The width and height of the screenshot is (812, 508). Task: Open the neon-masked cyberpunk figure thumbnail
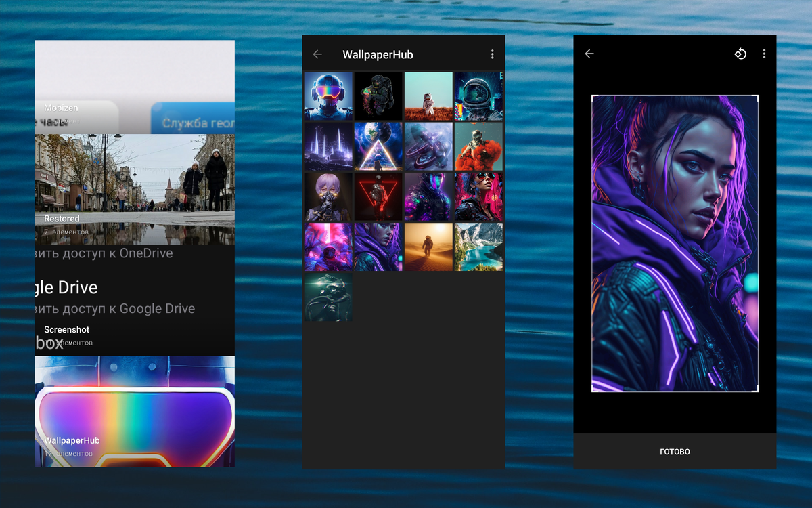(x=428, y=196)
